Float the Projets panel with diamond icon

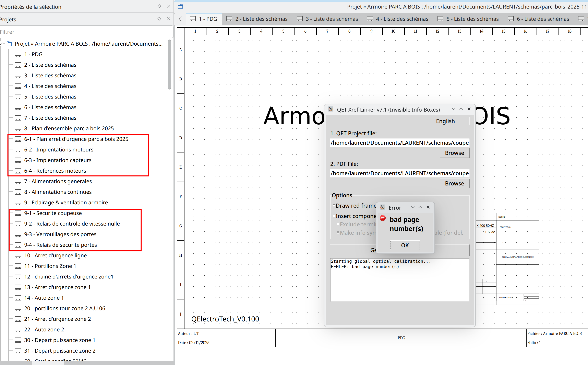point(159,19)
